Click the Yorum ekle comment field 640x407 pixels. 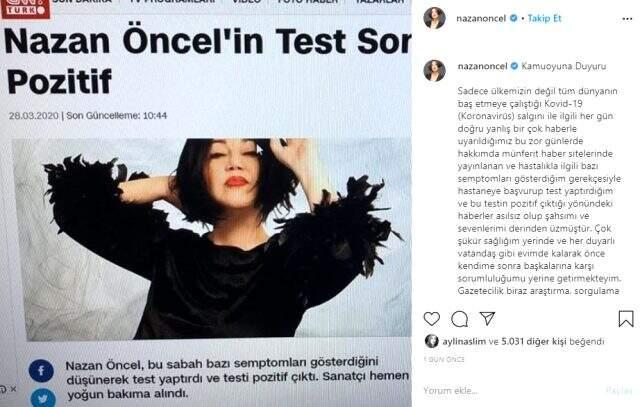[x=451, y=391]
